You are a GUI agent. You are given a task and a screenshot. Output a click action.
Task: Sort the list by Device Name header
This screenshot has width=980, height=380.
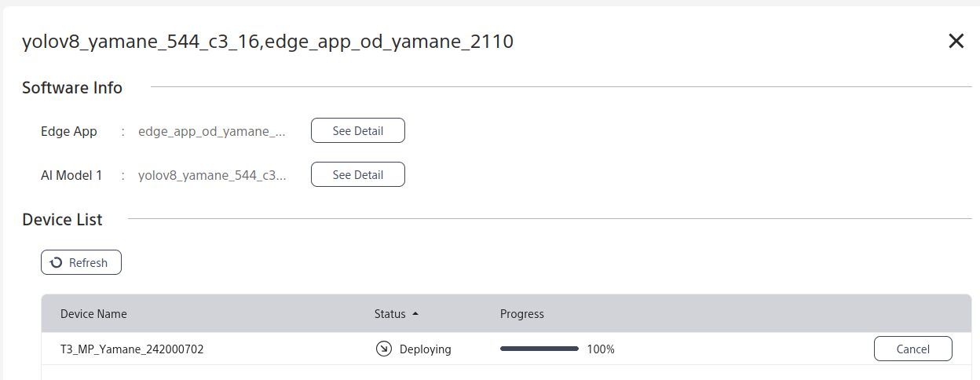click(93, 314)
